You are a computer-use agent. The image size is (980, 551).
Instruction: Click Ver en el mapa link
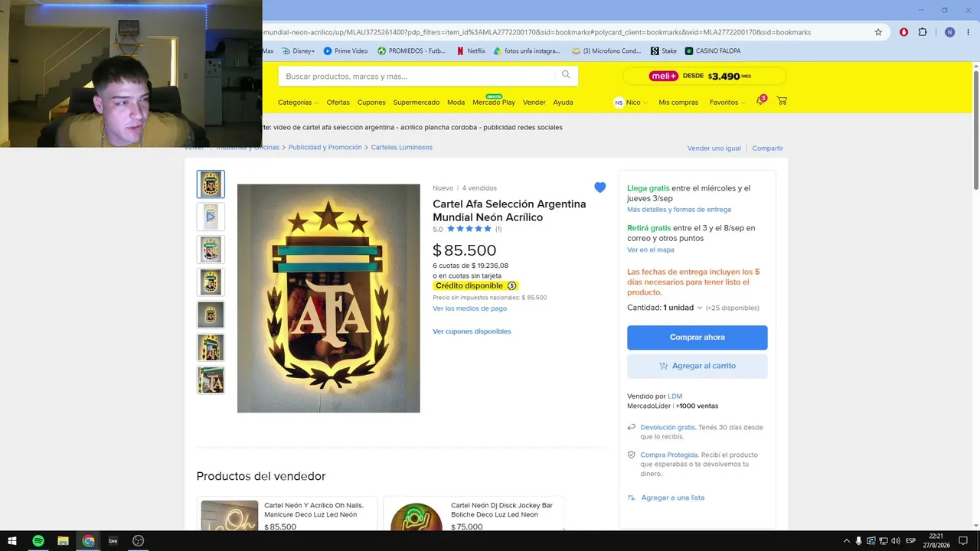pyautogui.click(x=651, y=249)
